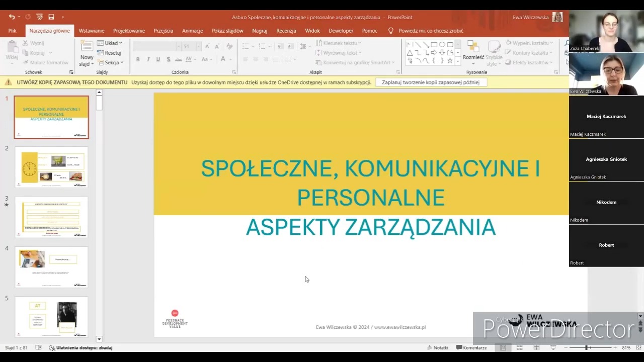The width and height of the screenshot is (644, 362).
Task: Select the rectangle shape in gallery
Action: point(434,45)
